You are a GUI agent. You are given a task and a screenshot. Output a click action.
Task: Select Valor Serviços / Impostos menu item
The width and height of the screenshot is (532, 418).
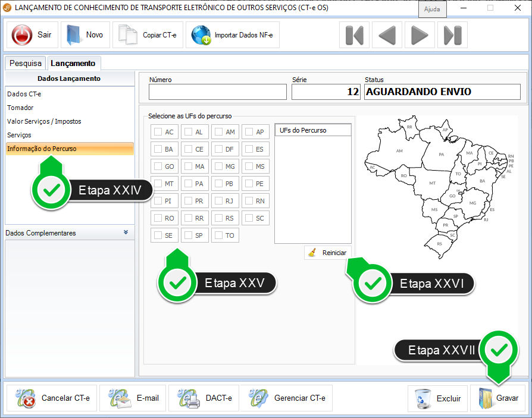point(44,121)
